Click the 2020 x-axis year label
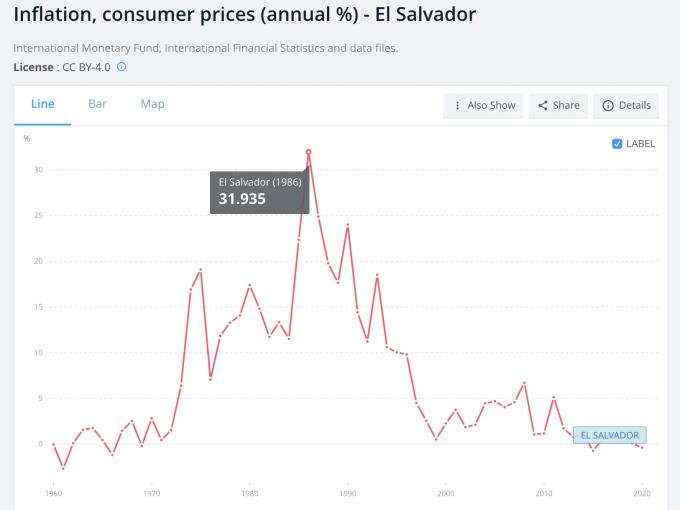This screenshot has height=510, width=680. coord(642,493)
